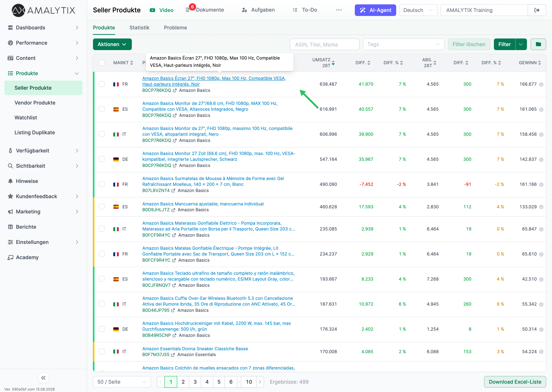Check the IT Materasso Gonfiabile row checkbox
This screenshot has width=552, height=392.
point(102,229)
